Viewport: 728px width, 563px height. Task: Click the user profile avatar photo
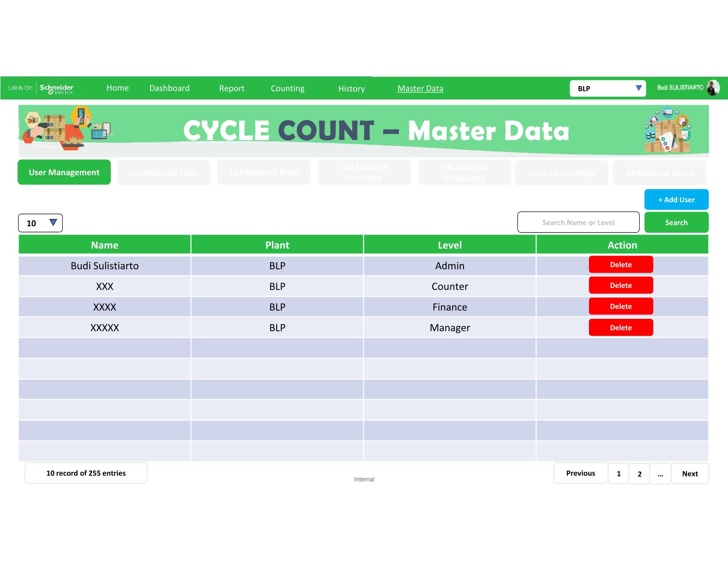click(x=713, y=88)
